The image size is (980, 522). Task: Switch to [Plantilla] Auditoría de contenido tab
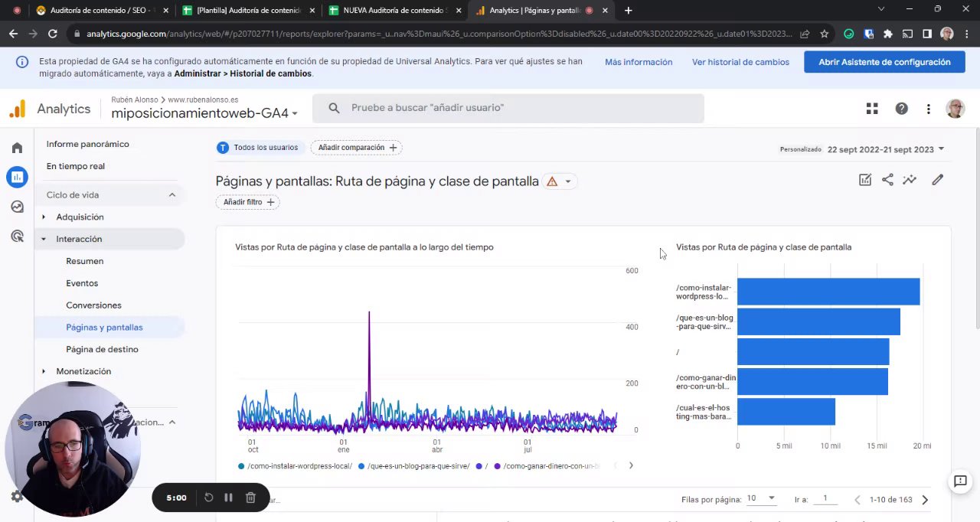coord(248,11)
